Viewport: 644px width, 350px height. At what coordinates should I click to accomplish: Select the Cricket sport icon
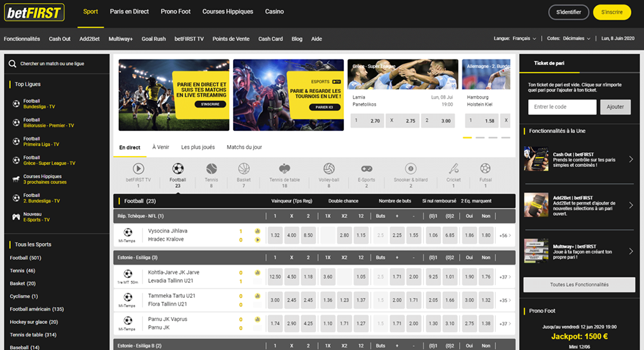tap(453, 169)
